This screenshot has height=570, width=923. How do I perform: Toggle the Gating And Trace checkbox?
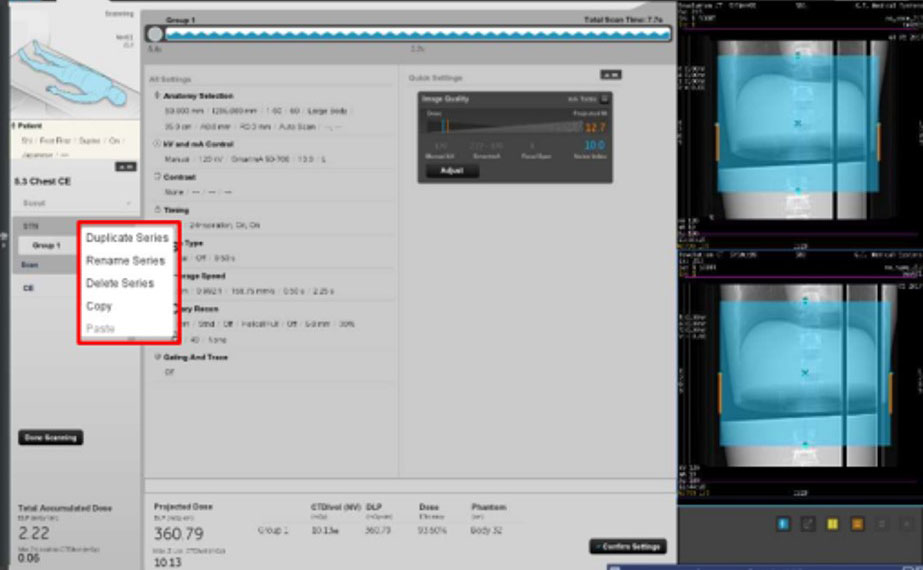157,356
